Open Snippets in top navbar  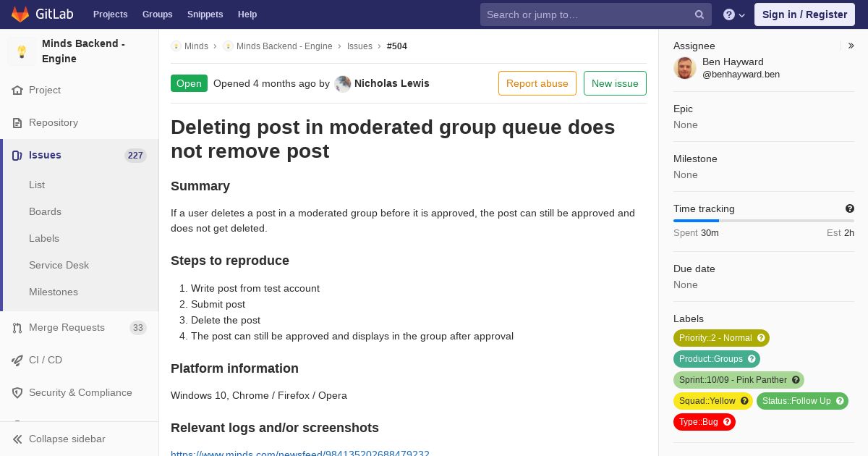tap(205, 14)
